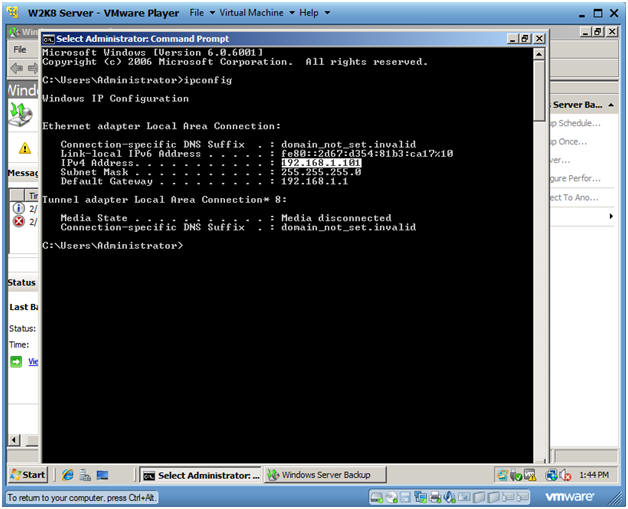
Task: Click VMware printer device icon in status bar
Action: (435, 497)
